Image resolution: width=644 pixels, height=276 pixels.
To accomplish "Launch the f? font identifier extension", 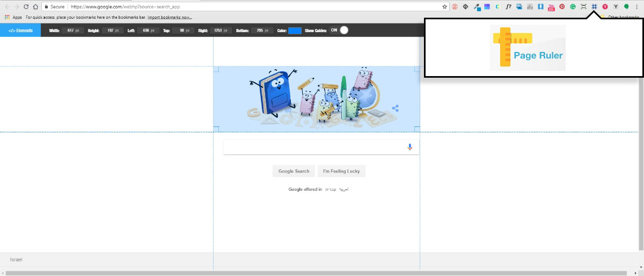I will pos(508,7).
